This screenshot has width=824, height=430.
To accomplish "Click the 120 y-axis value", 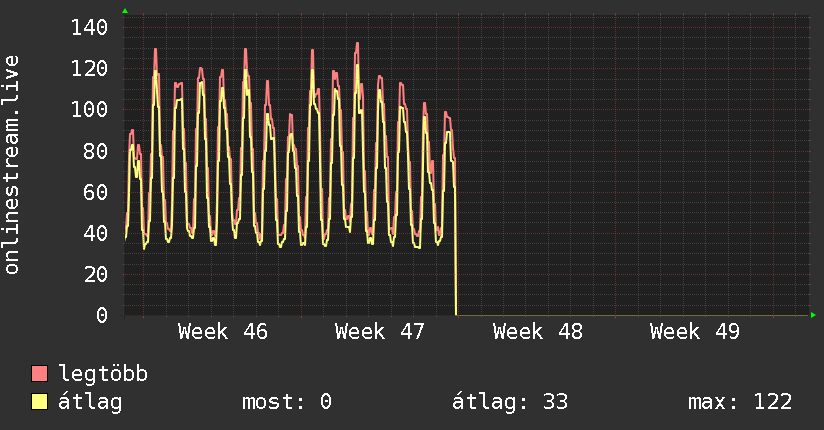I will point(89,68).
